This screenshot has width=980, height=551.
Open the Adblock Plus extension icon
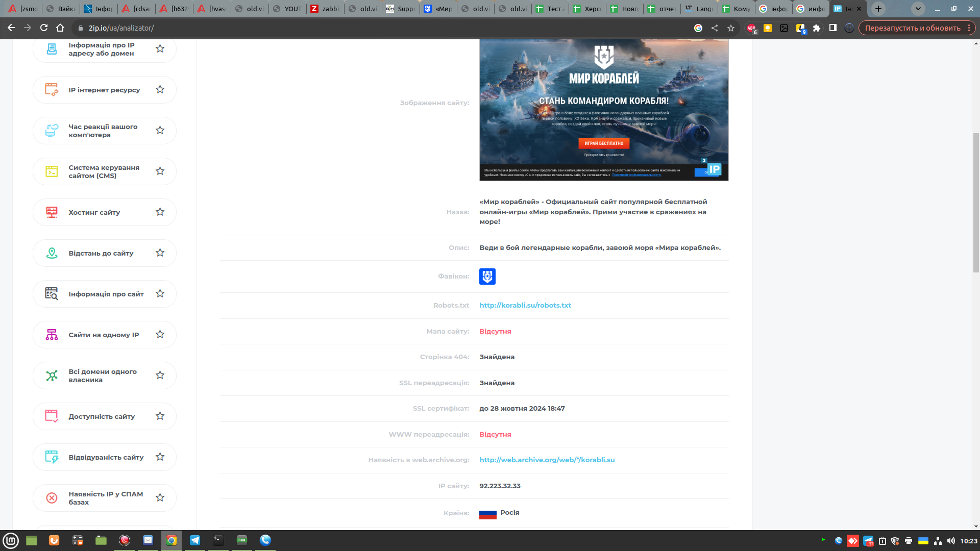751,28
